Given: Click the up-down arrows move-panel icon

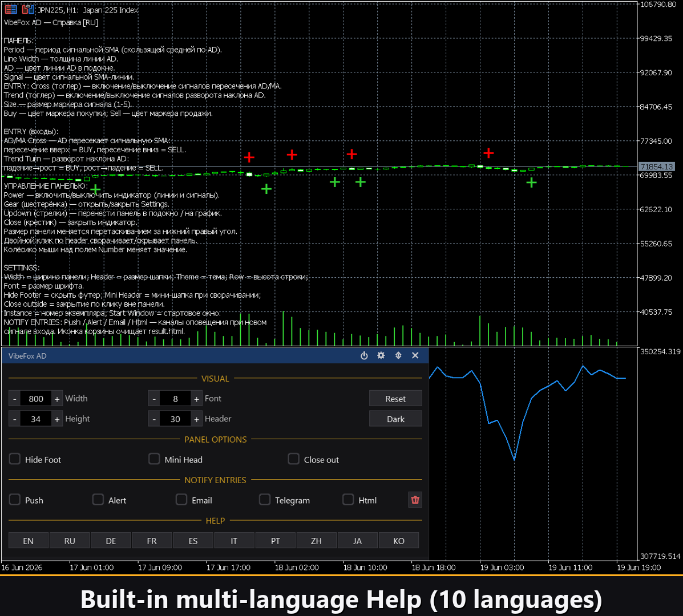Looking at the screenshot, I should (x=398, y=356).
